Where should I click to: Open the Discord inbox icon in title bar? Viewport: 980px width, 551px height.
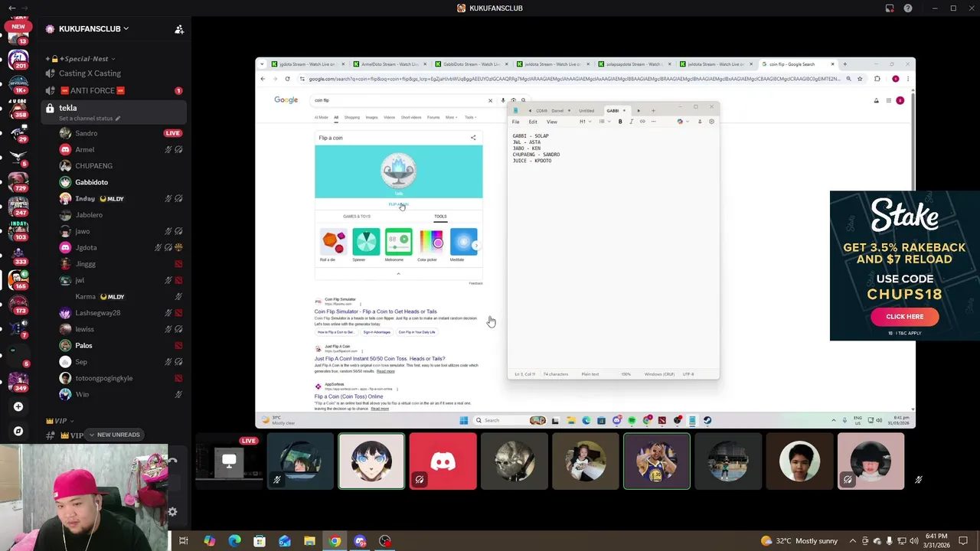(890, 8)
